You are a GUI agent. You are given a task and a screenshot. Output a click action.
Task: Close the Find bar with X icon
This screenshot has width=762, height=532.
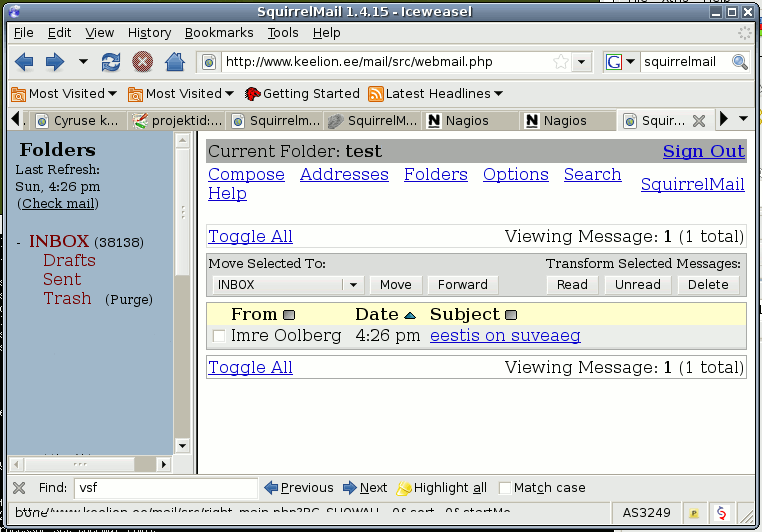[x=19, y=488]
